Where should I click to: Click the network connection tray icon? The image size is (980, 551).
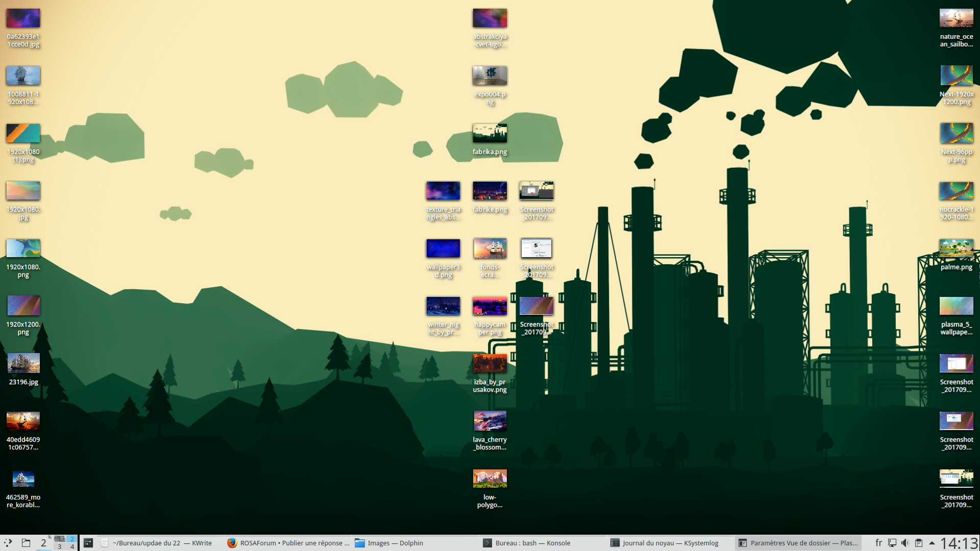(892, 543)
